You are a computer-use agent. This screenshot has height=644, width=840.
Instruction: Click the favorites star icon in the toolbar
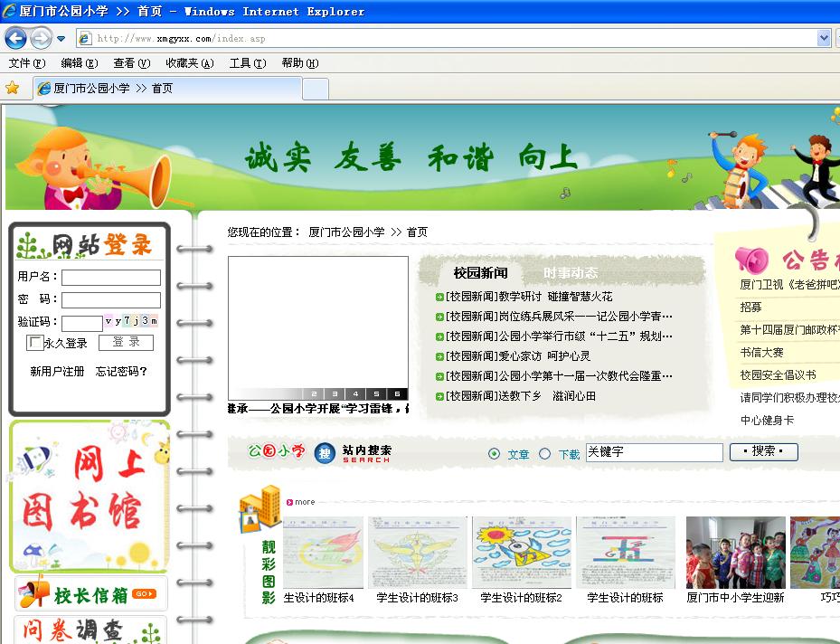12,88
